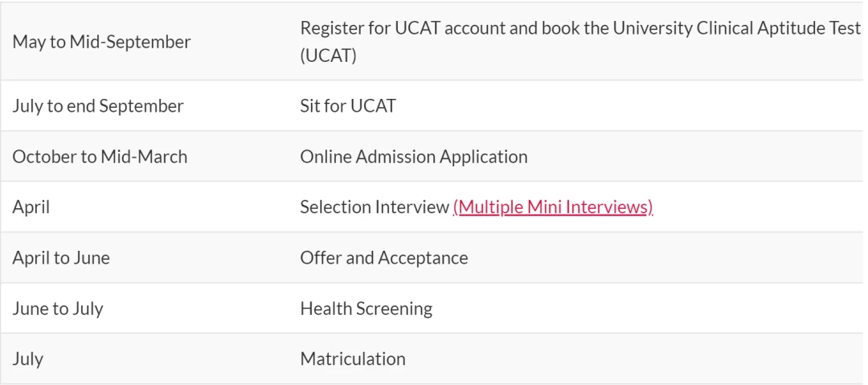The width and height of the screenshot is (868, 385).
Task: Select the 'July to end September' cell
Action: (97, 106)
